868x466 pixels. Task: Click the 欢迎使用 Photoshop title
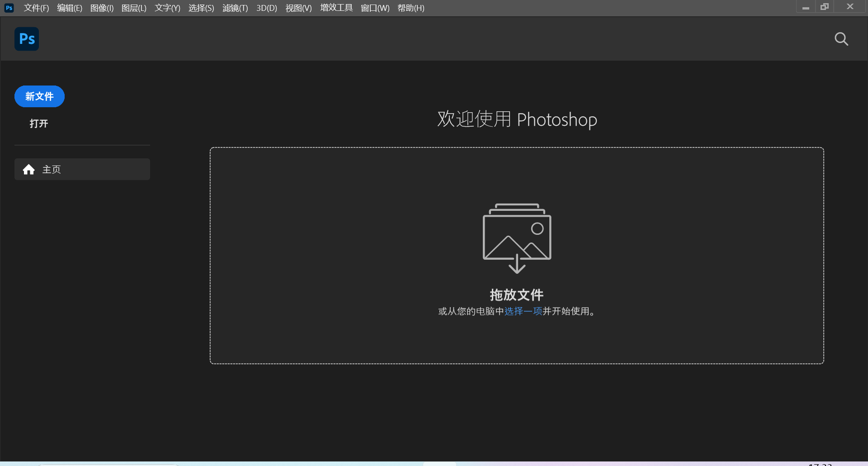[517, 119]
